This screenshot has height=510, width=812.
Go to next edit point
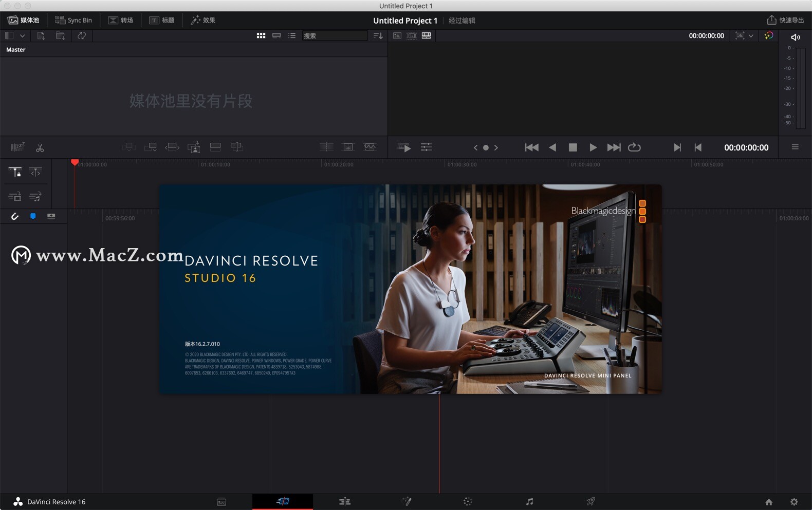[677, 147]
